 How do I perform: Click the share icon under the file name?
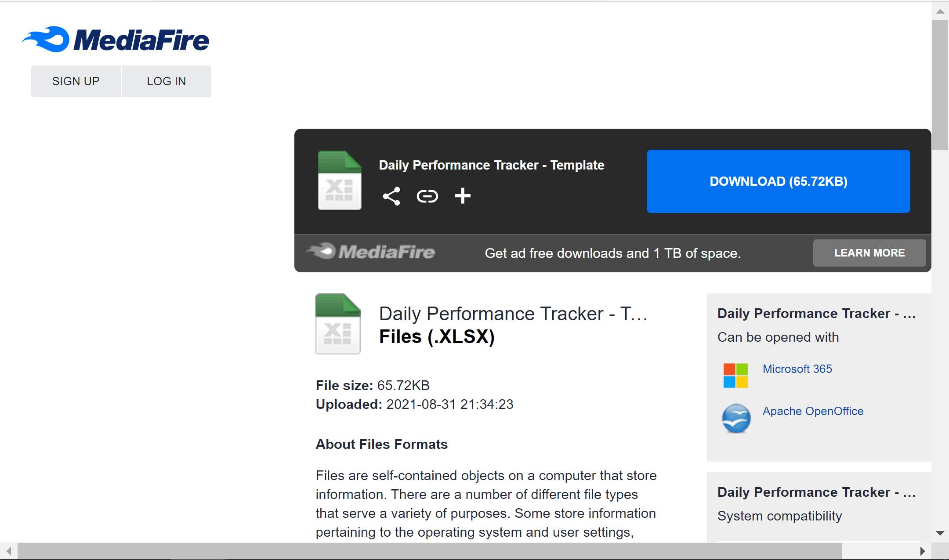391,196
